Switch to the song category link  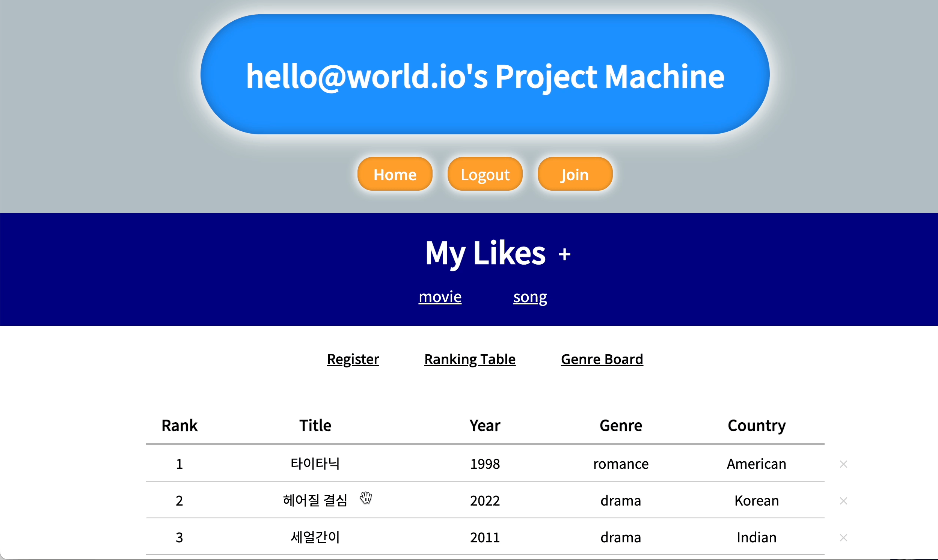[x=529, y=297]
